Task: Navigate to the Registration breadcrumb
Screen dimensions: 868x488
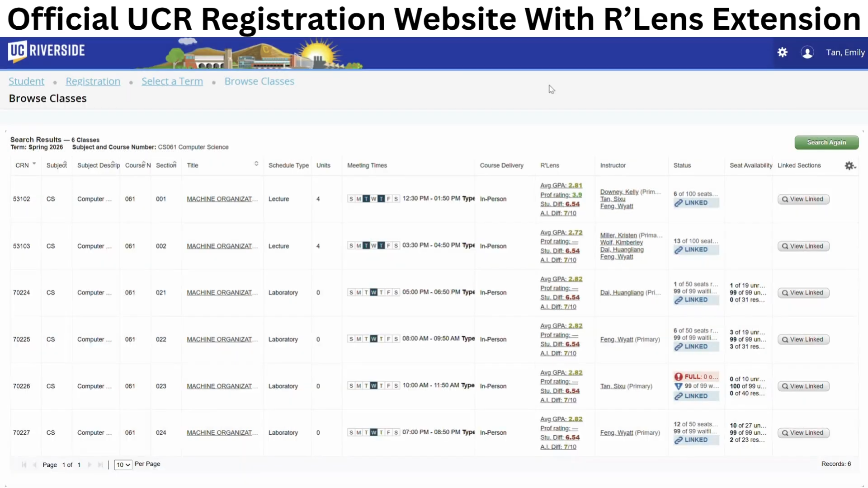Action: 93,81
